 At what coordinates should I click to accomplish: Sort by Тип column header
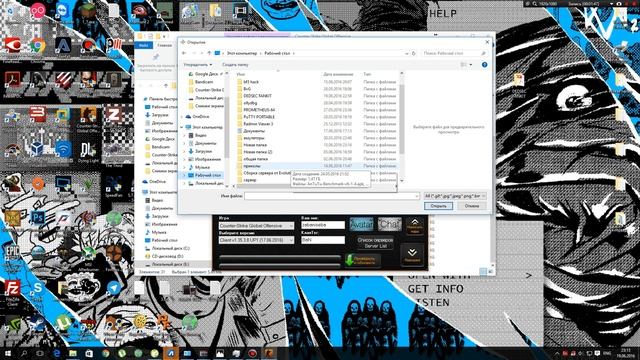coord(367,74)
